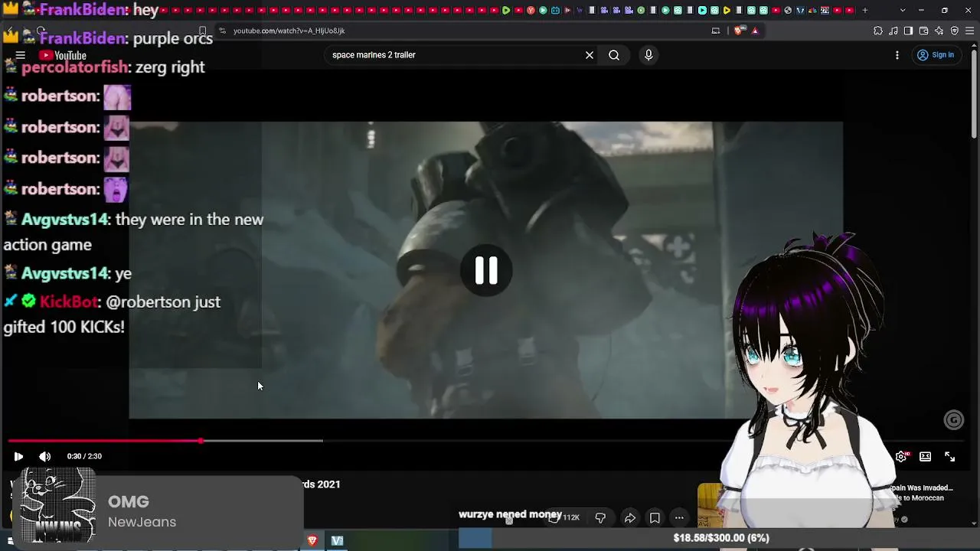The image size is (980, 551).
Task: Resume the video with bottom-left play button
Action: click(x=18, y=456)
